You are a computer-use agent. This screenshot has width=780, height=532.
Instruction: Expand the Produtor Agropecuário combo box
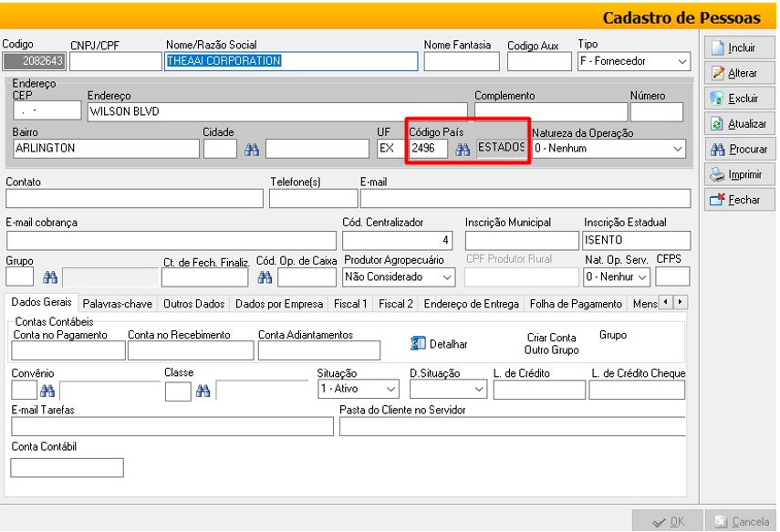click(x=447, y=276)
